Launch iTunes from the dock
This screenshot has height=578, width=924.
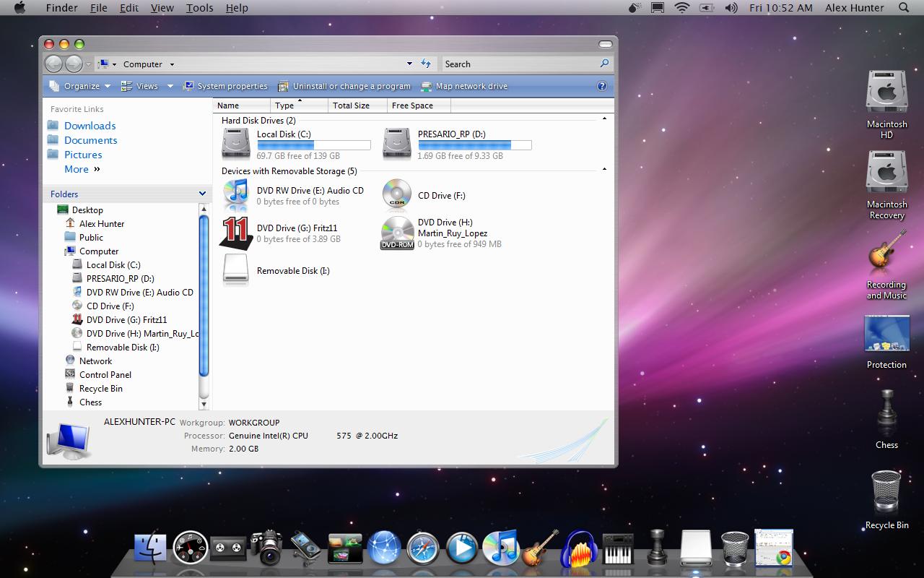tap(501, 547)
